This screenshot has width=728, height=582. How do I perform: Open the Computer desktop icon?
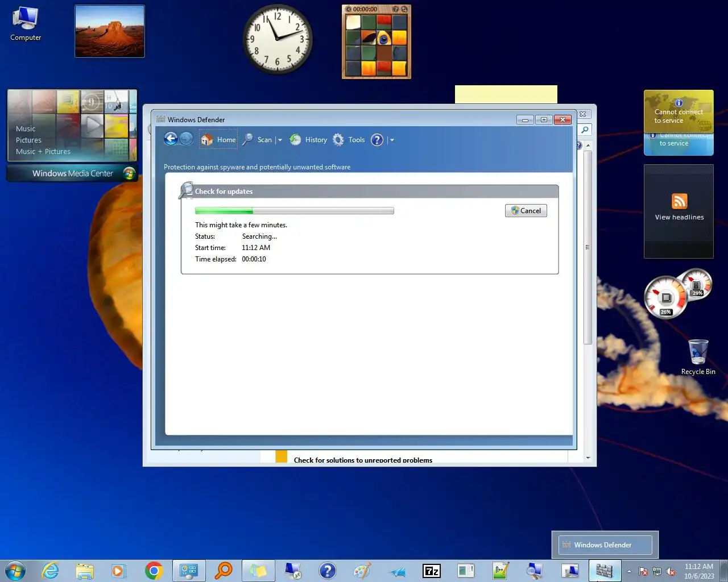tap(26, 24)
